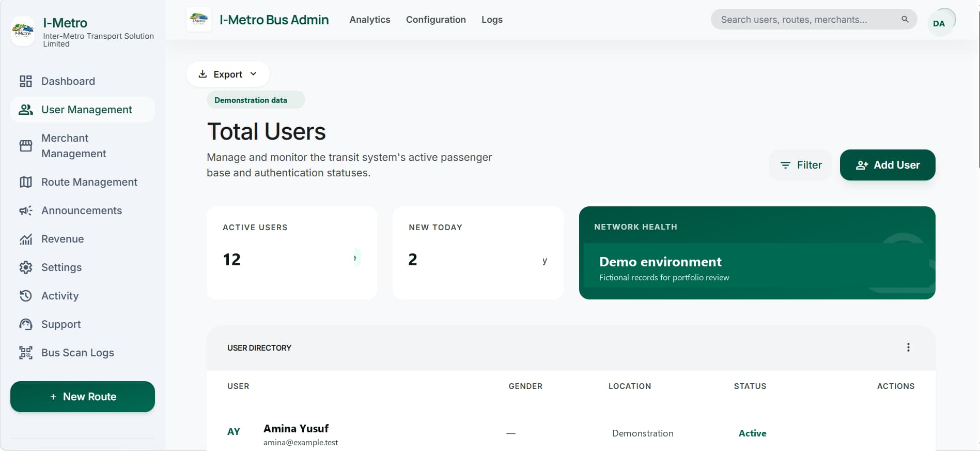Open the Configuration tab
Viewport: 980px width, 452px height.
coord(436,20)
